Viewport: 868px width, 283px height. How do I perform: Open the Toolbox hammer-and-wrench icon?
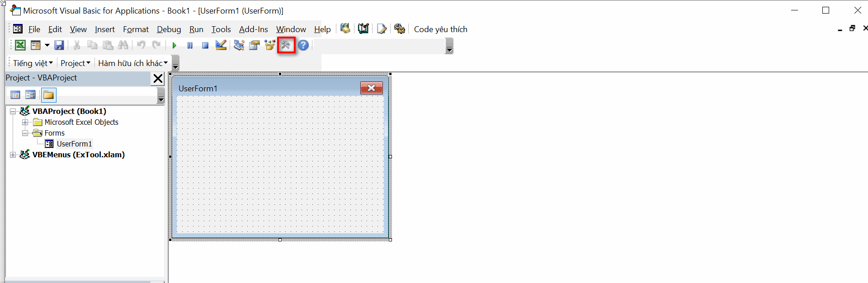[286, 45]
